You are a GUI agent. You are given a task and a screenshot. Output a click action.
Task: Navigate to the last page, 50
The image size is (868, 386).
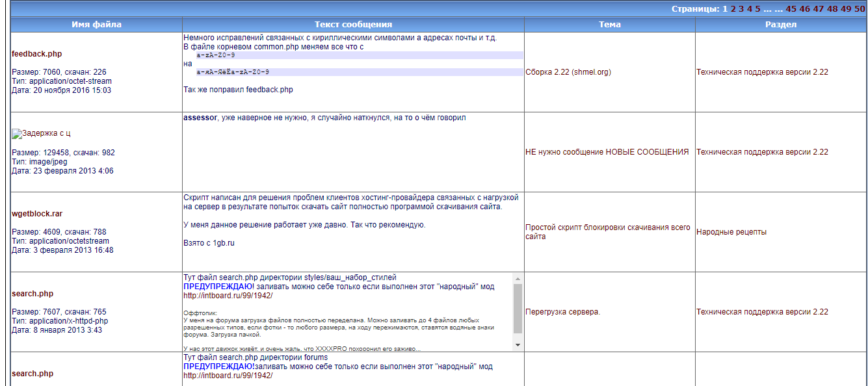coord(860,8)
